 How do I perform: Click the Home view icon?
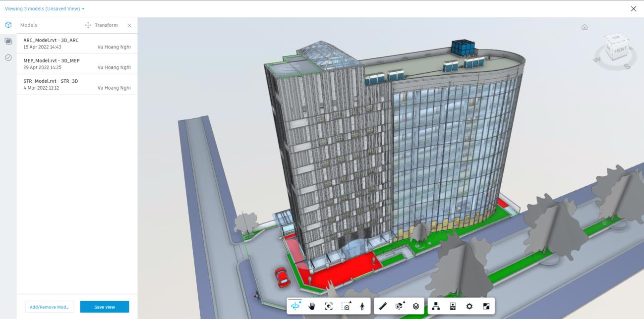pos(585,27)
